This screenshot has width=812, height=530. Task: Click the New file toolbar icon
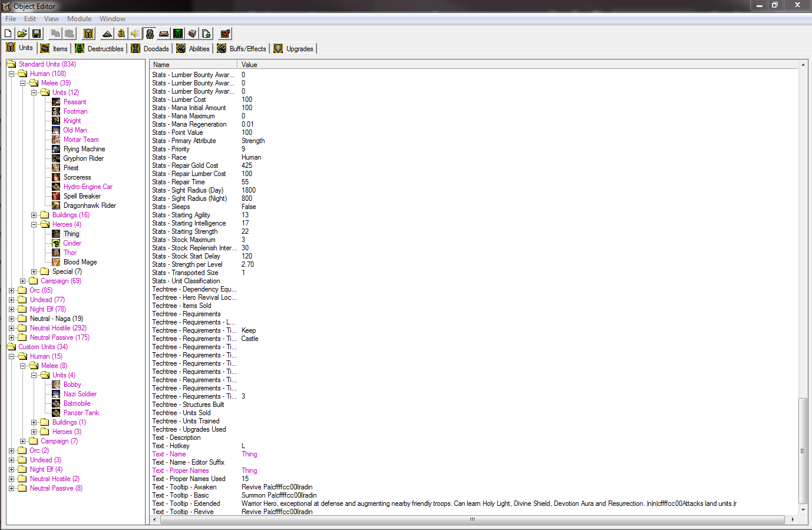8,34
